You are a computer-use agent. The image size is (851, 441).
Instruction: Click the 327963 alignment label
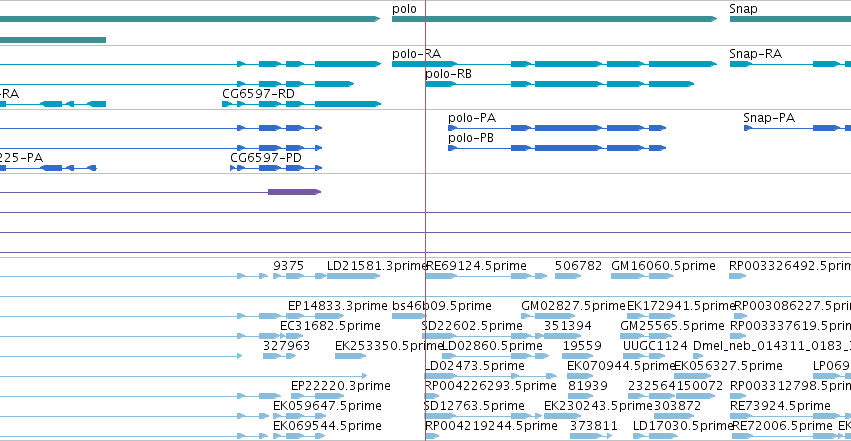point(287,346)
